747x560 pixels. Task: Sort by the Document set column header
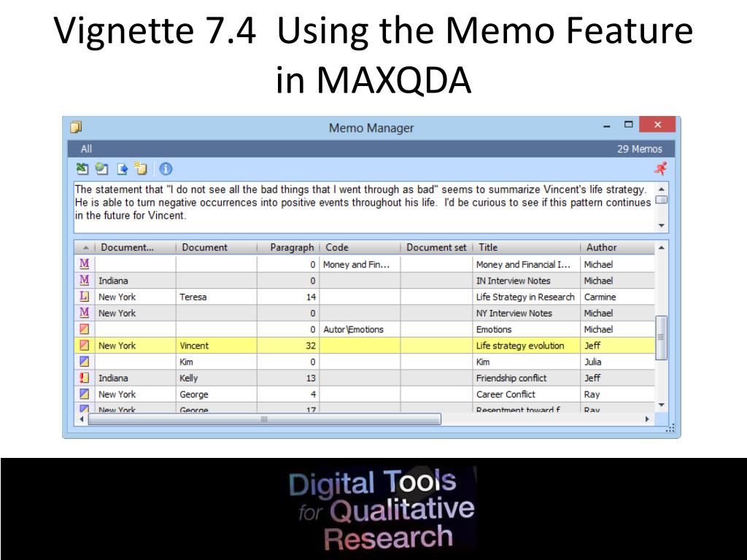pyautogui.click(x=436, y=247)
